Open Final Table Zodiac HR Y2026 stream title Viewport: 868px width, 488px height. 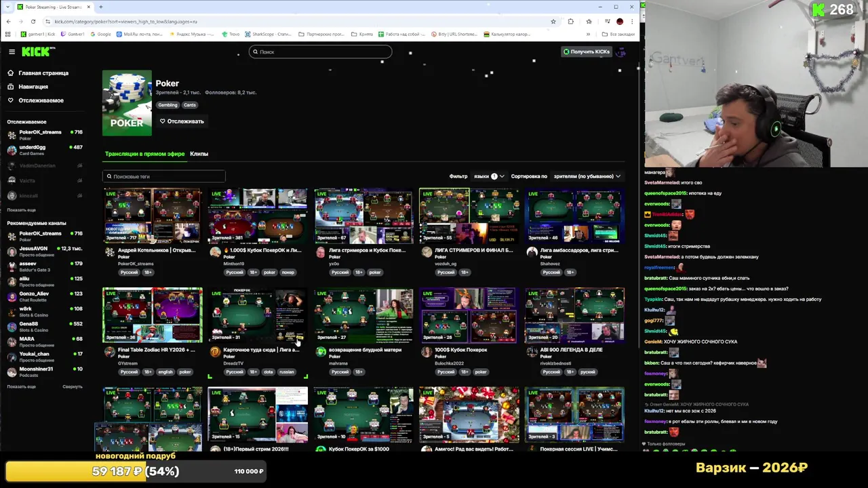pyautogui.click(x=156, y=350)
